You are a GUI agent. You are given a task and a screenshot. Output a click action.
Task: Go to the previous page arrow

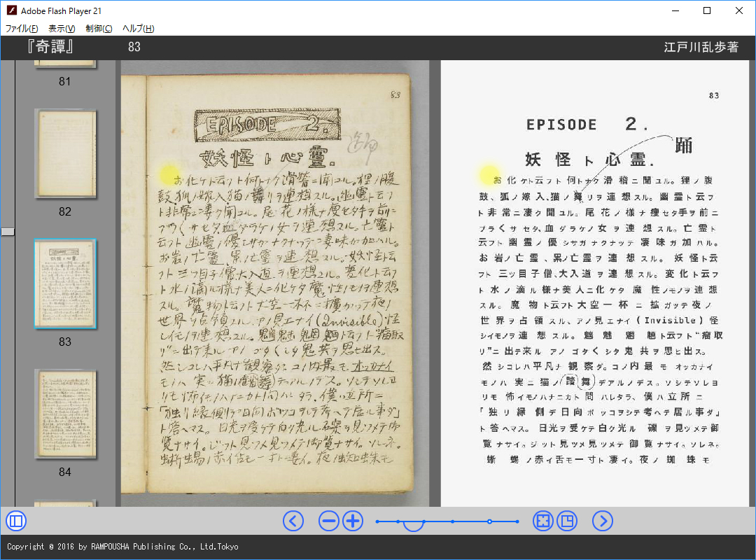[293, 521]
